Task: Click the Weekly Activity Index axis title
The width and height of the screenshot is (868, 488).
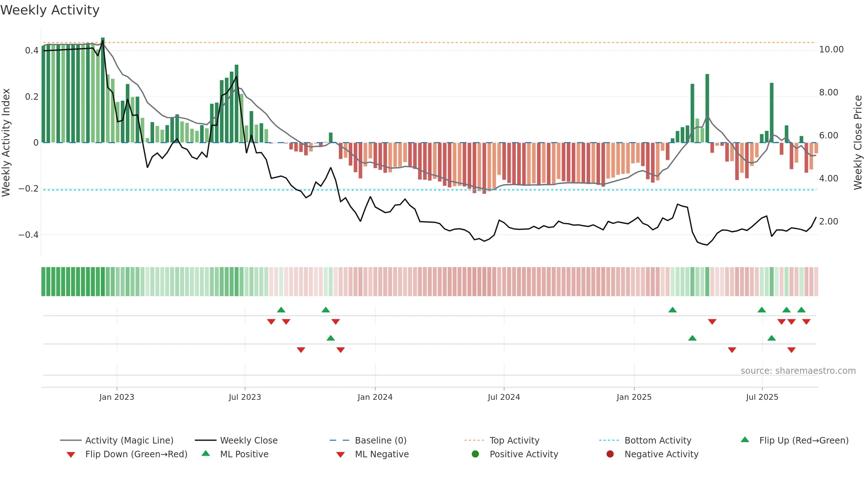Action: (x=6, y=142)
